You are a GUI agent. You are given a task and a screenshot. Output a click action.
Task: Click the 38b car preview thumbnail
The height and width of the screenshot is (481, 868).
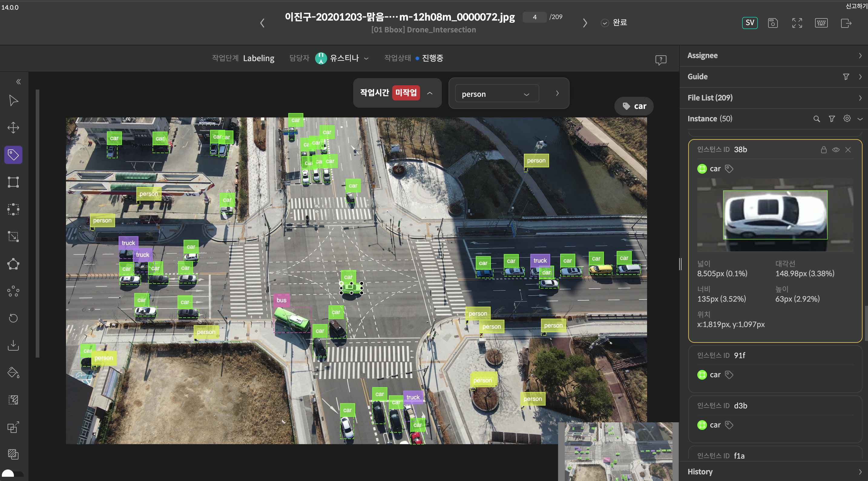click(775, 215)
